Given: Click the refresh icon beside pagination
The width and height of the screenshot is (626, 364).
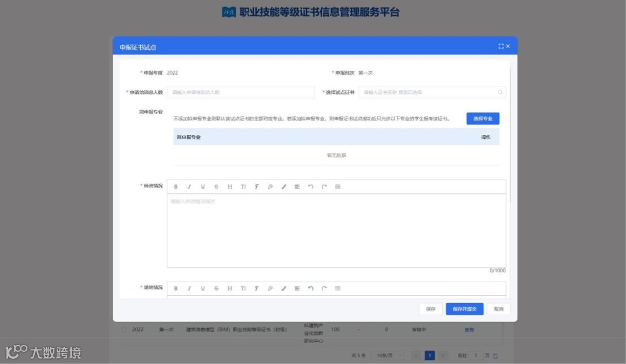Looking at the screenshot, I should (496, 356).
